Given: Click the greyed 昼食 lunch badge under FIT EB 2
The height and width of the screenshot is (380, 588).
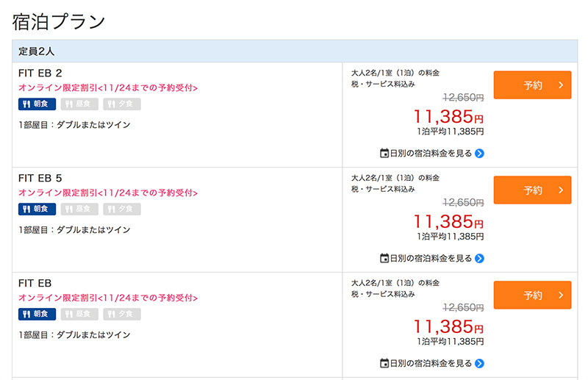Looking at the screenshot, I should coord(79,104).
